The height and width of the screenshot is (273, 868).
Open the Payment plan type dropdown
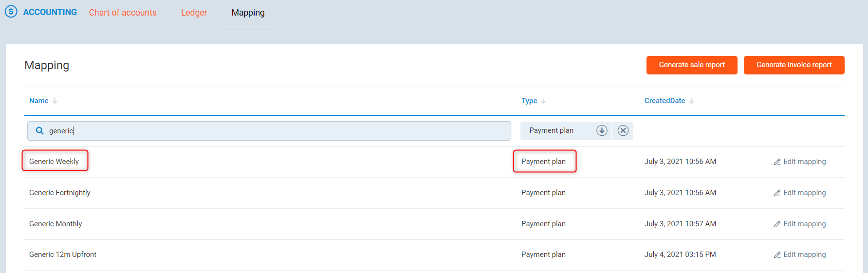pyautogui.click(x=555, y=130)
